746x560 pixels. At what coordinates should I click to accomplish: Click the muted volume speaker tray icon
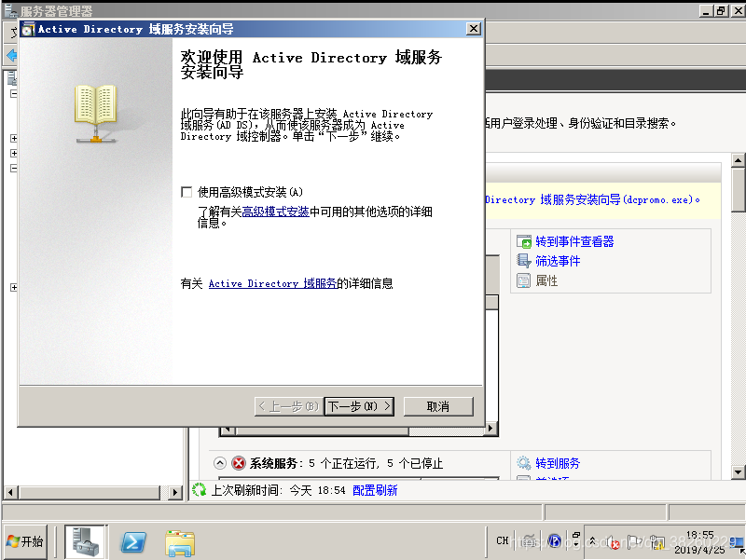click(x=614, y=542)
